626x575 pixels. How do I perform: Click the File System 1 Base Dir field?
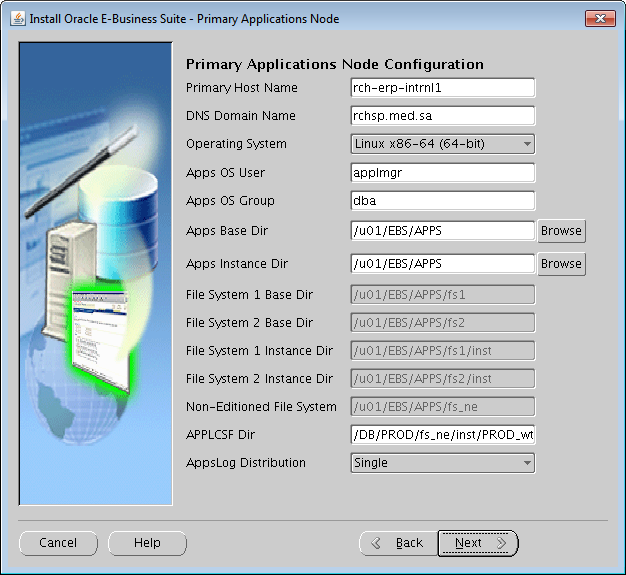pyautogui.click(x=442, y=295)
